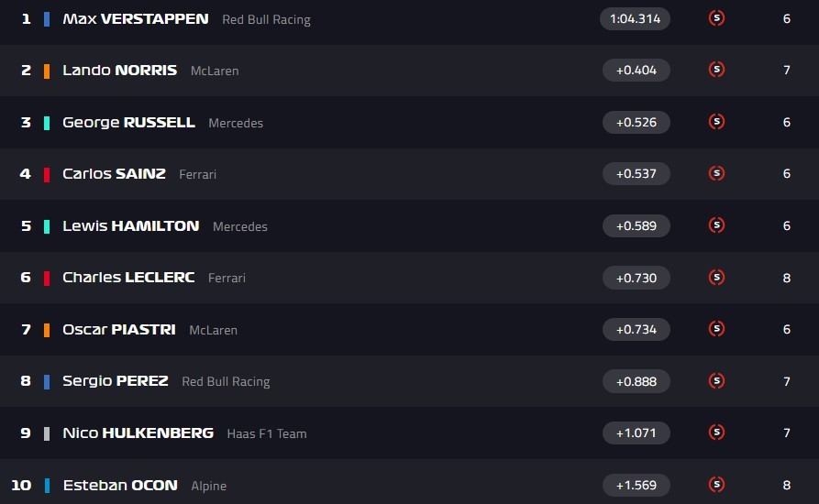The height and width of the screenshot is (504, 819).
Task: Click Norris's +0.404 gap badge
Action: pyautogui.click(x=636, y=70)
